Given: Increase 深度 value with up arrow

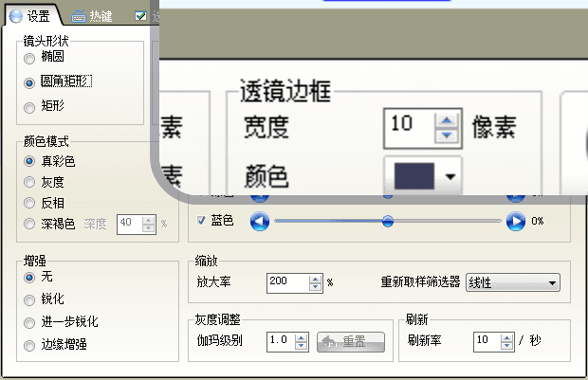Looking at the screenshot, I should [x=149, y=221].
